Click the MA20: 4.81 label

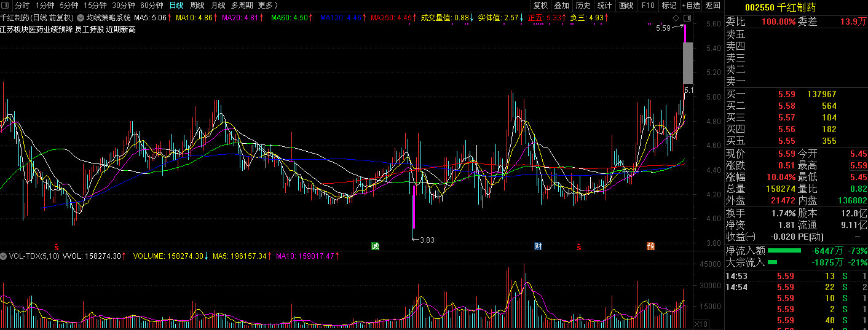[240, 18]
